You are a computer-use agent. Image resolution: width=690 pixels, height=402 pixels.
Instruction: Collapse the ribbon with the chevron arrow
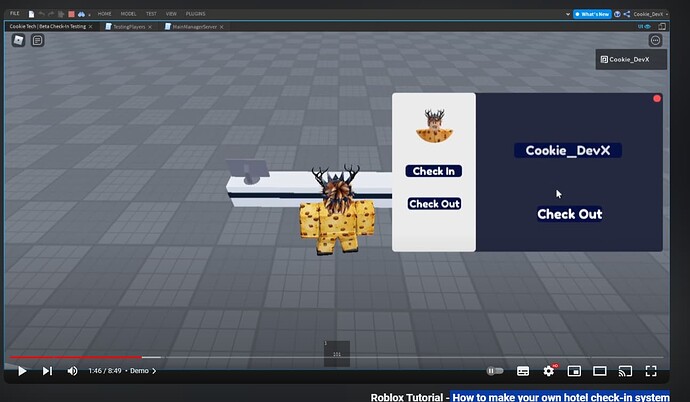pos(568,14)
